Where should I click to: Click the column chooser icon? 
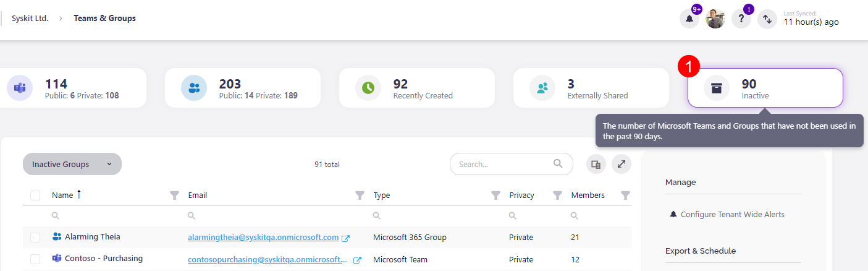[x=596, y=164]
